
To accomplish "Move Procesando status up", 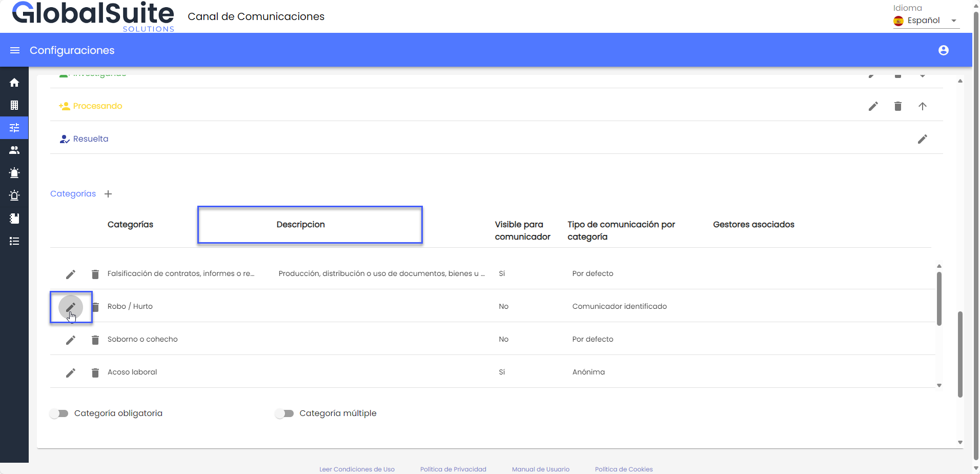I will pyautogui.click(x=922, y=106).
